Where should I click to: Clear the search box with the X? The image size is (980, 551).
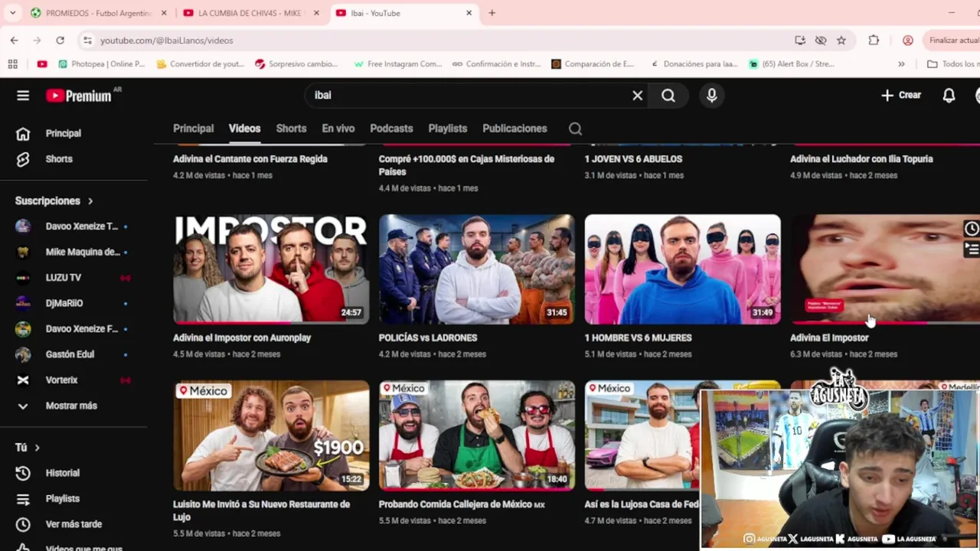(637, 95)
